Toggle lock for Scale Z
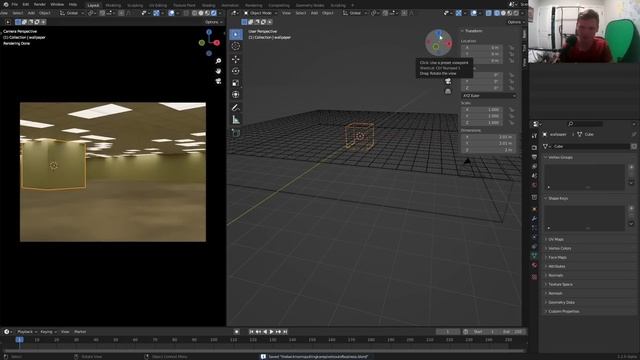The height and width of the screenshot is (360, 640). pyautogui.click(x=511, y=122)
